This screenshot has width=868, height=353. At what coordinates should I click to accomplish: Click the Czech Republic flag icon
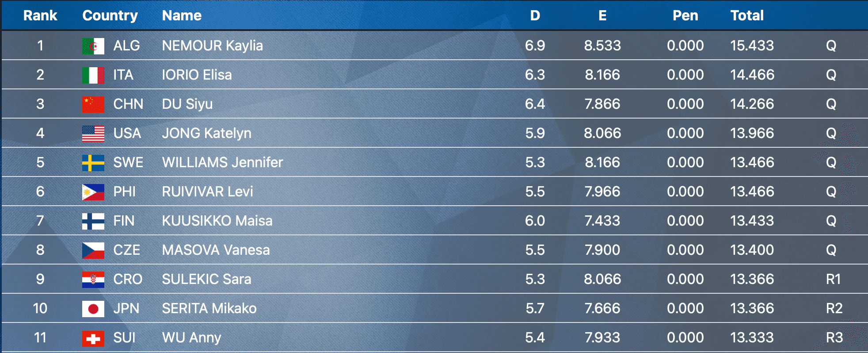point(93,250)
